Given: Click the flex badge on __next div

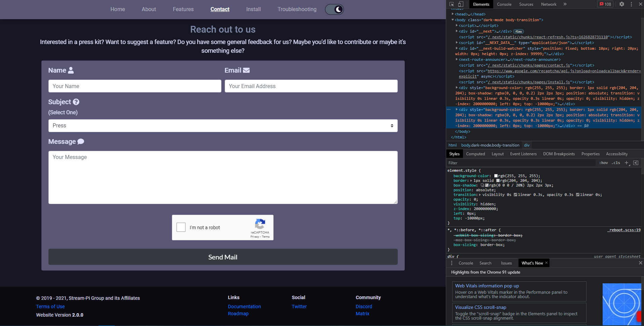Looking at the screenshot, I should pos(518,32).
